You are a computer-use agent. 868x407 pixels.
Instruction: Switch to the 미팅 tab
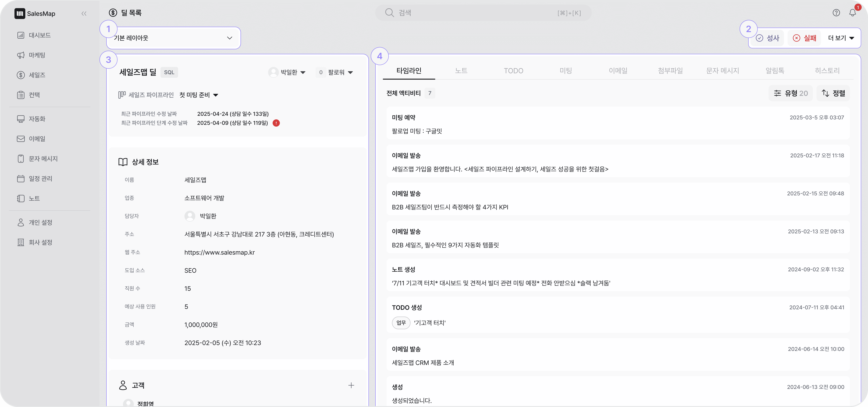pos(566,71)
